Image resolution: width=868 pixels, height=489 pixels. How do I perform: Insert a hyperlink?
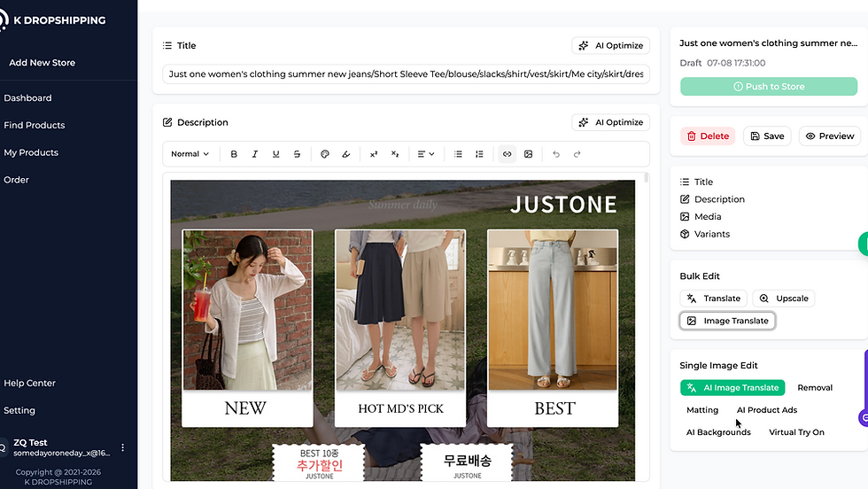pos(507,154)
